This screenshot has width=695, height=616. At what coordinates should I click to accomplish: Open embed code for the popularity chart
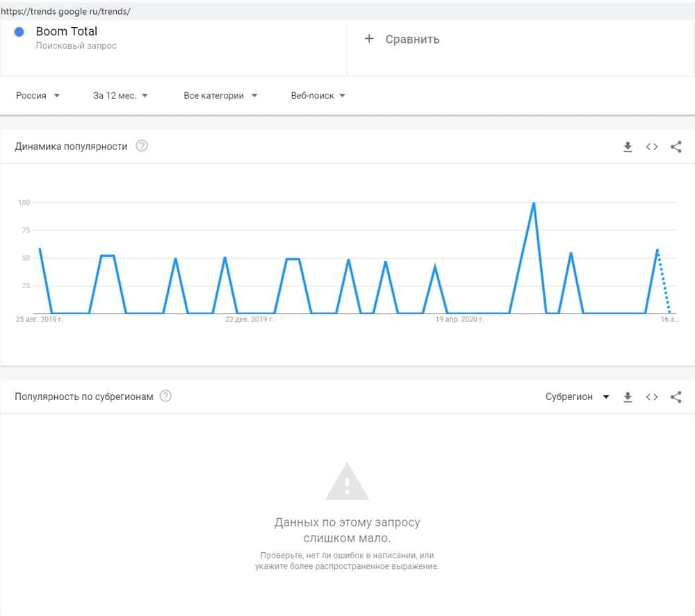tap(652, 147)
